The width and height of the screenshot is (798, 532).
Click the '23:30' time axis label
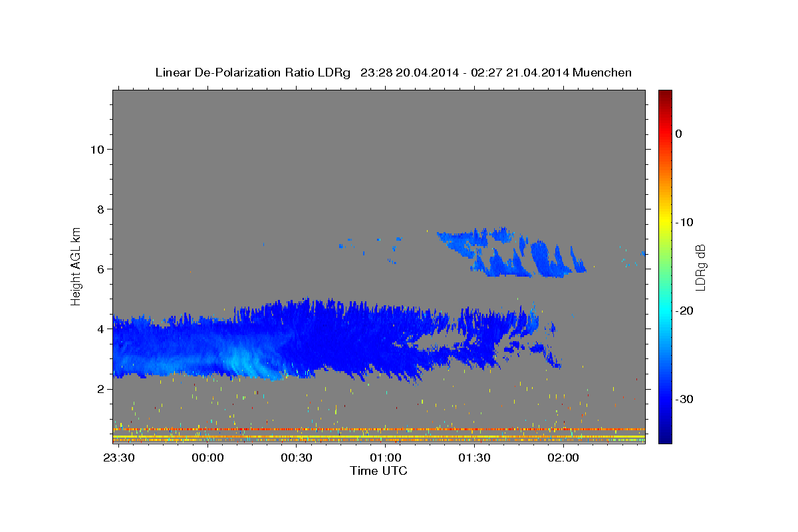pyautogui.click(x=118, y=458)
